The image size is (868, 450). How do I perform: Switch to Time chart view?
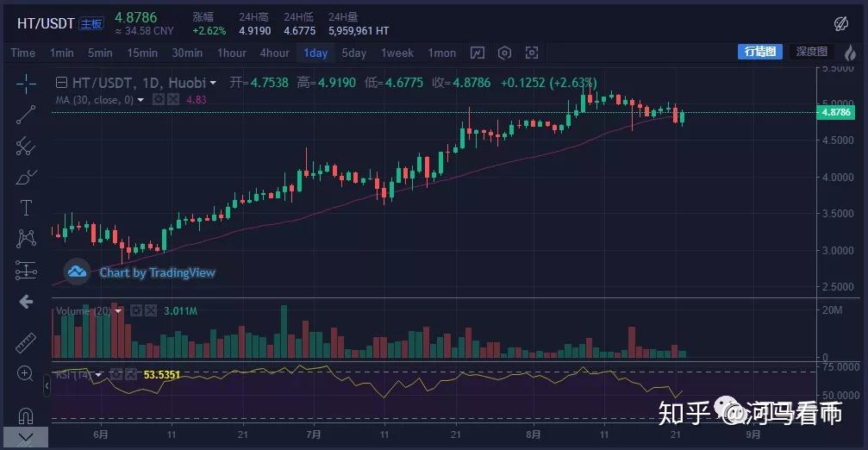click(22, 53)
